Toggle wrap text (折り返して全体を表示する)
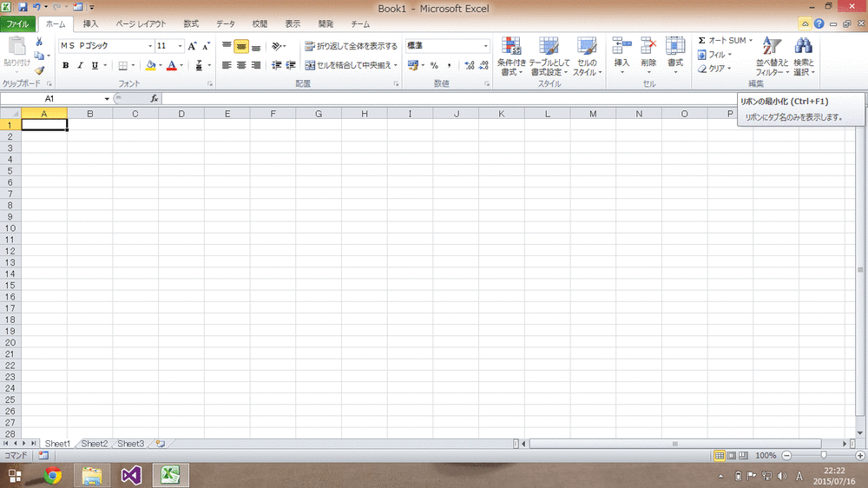The height and width of the screenshot is (488, 868). click(x=351, y=46)
